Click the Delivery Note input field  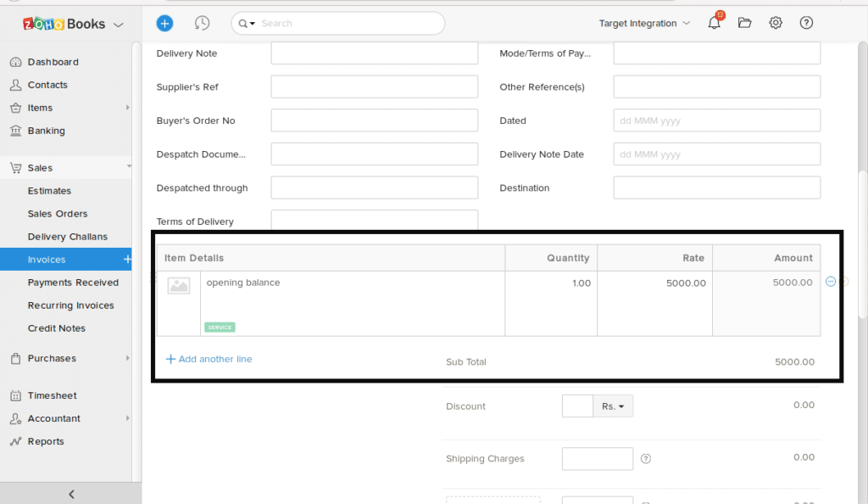374,53
